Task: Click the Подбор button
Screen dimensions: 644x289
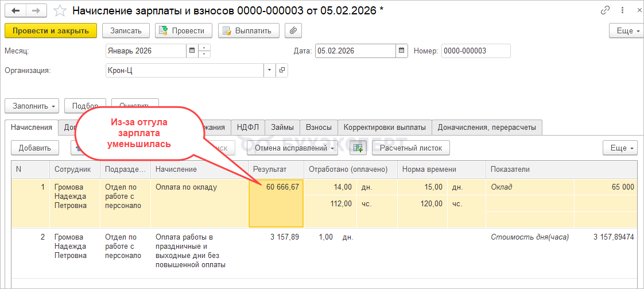Action: point(86,105)
